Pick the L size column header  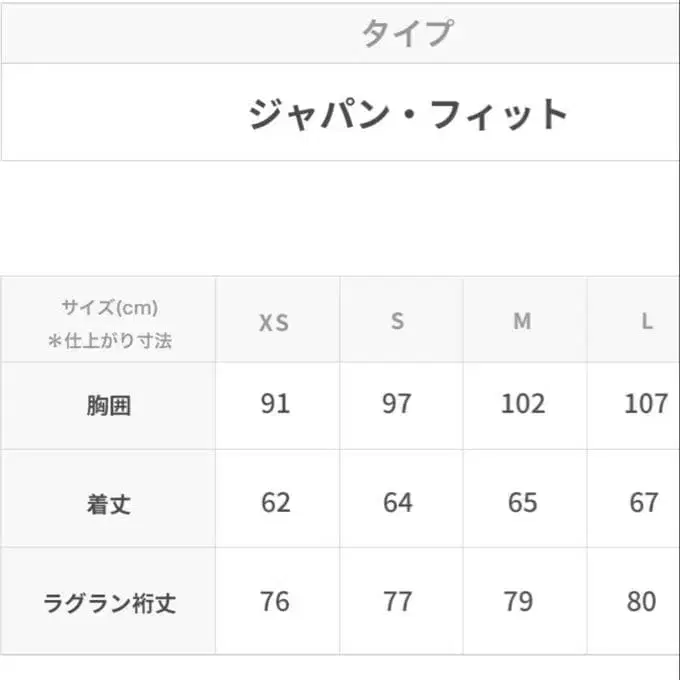647,322
